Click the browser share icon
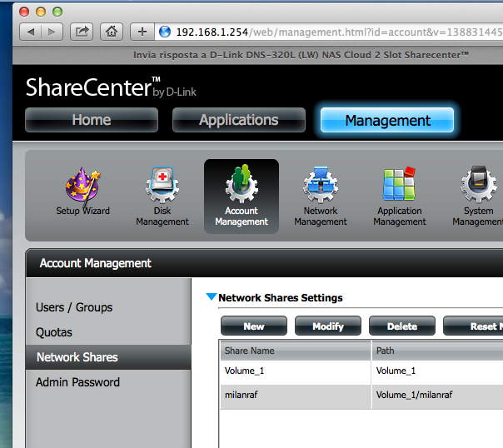503x448 pixels. 82,32
